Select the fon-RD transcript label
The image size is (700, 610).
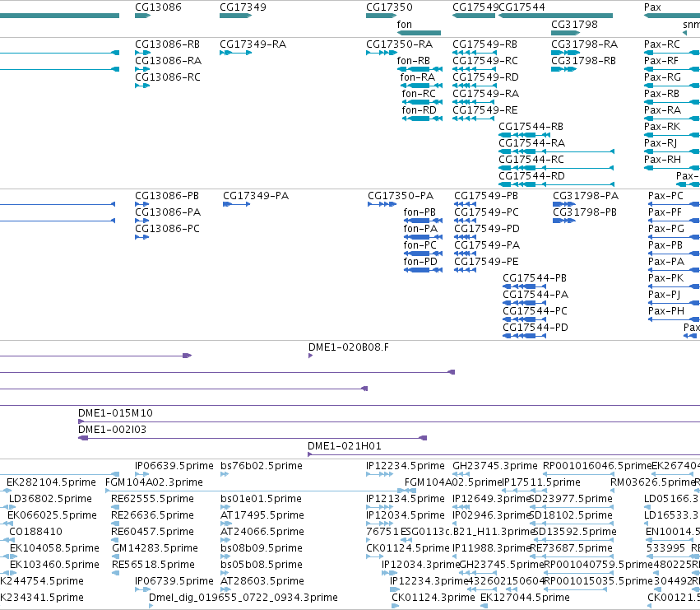pos(420,110)
